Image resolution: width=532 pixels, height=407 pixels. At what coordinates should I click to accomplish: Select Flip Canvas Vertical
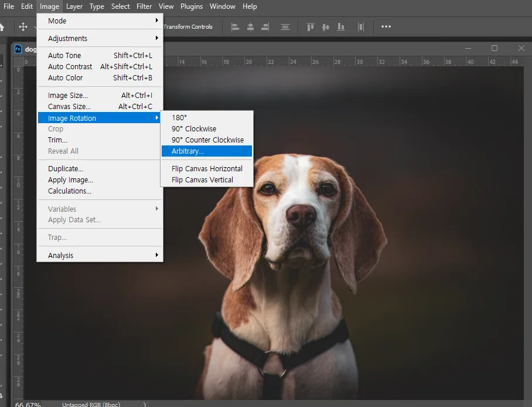click(x=207, y=179)
